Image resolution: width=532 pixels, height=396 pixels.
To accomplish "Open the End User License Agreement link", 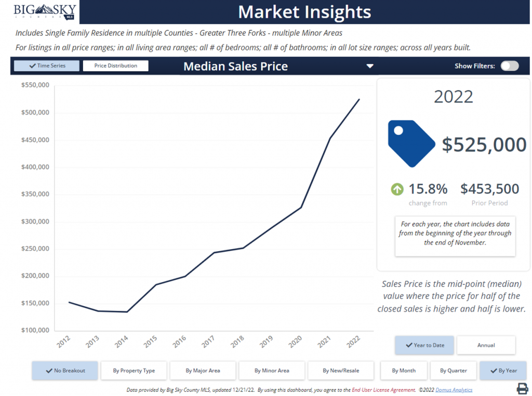I will click(x=383, y=390).
